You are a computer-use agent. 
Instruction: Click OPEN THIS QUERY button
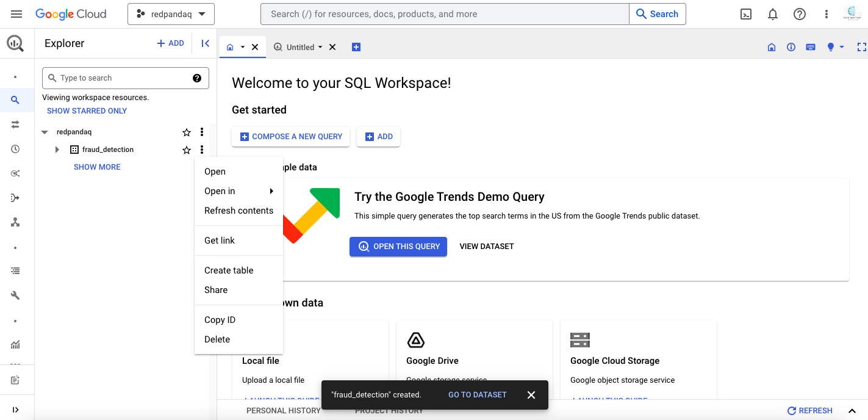398,247
